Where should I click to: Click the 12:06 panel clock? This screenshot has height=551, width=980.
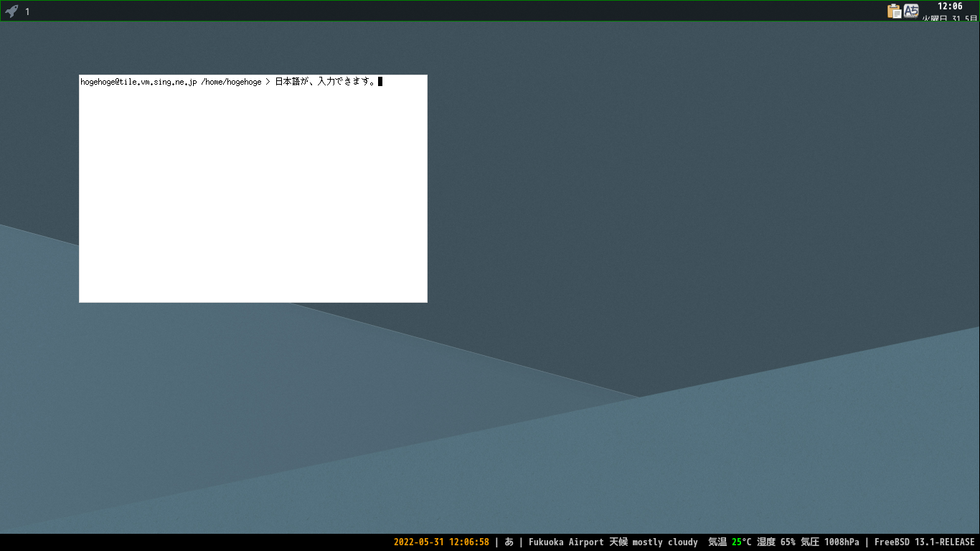(x=950, y=6)
